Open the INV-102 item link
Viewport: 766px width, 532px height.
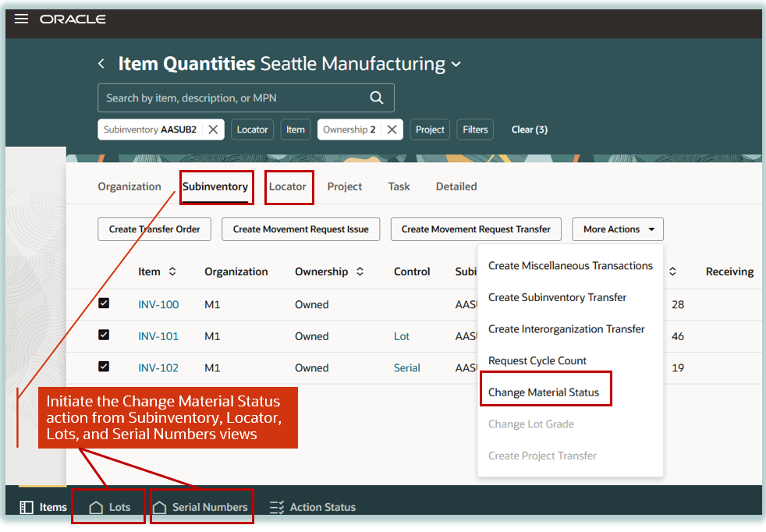pos(158,368)
